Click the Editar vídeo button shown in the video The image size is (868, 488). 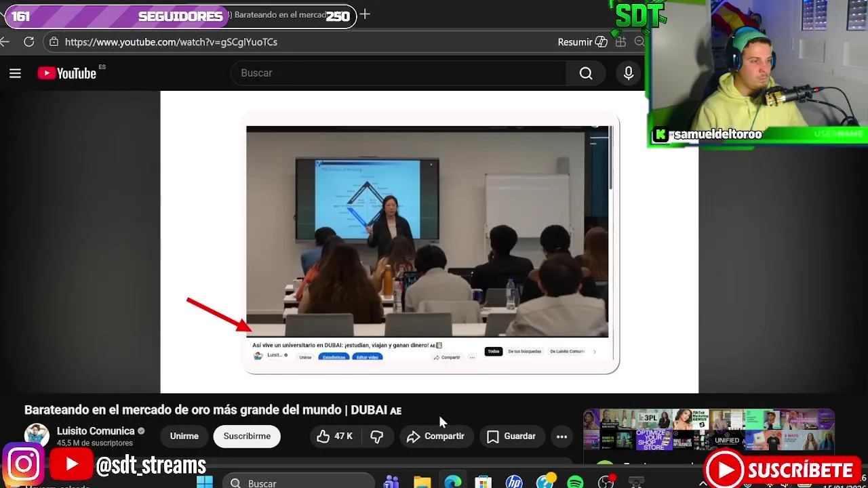[x=367, y=357]
